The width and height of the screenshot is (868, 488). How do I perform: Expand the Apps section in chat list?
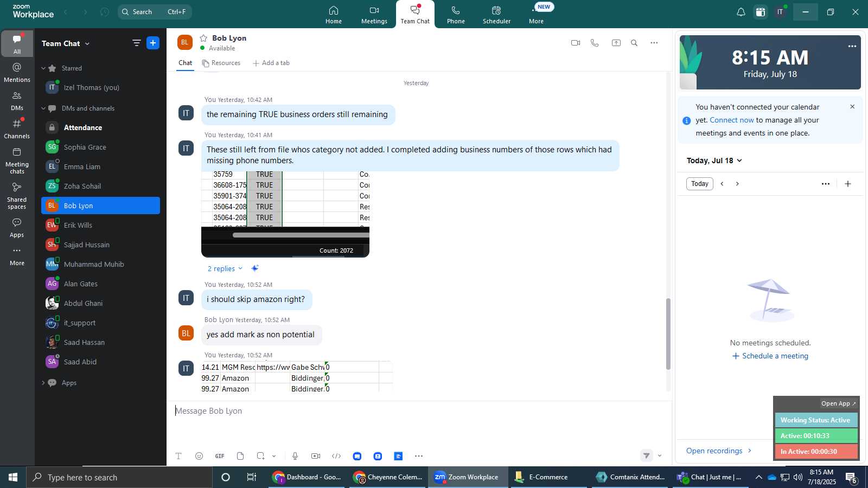[x=43, y=383]
